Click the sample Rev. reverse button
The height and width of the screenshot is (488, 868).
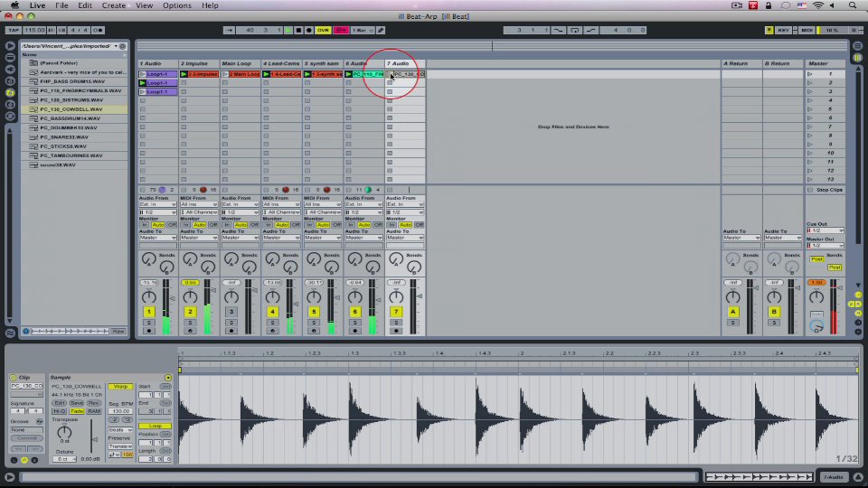[93, 403]
